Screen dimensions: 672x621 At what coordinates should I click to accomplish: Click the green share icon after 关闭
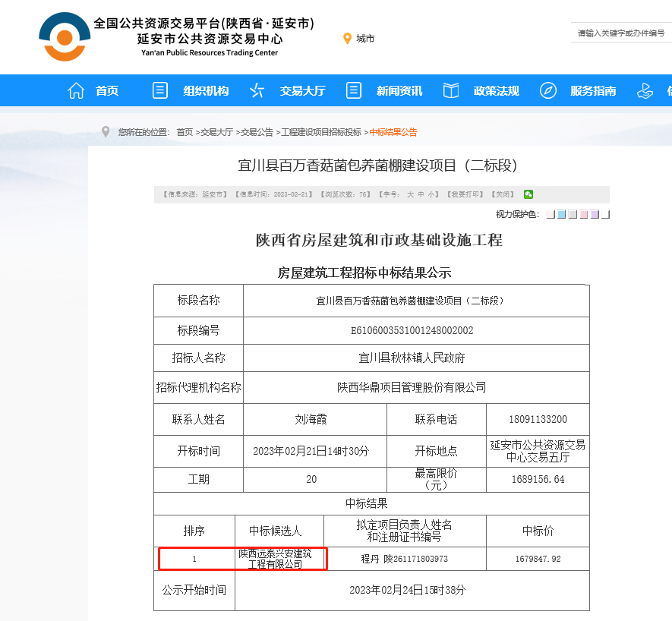coord(528,194)
